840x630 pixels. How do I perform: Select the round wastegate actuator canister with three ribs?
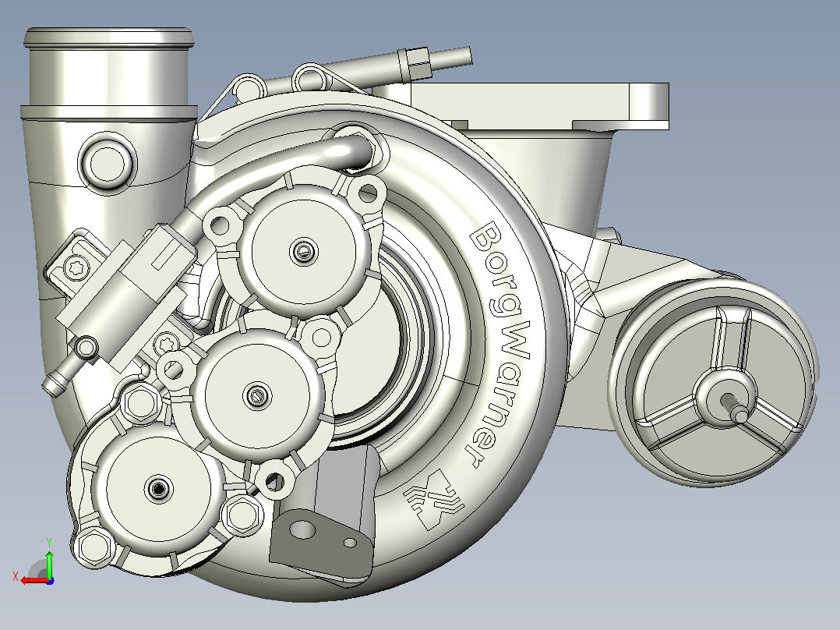click(713, 382)
